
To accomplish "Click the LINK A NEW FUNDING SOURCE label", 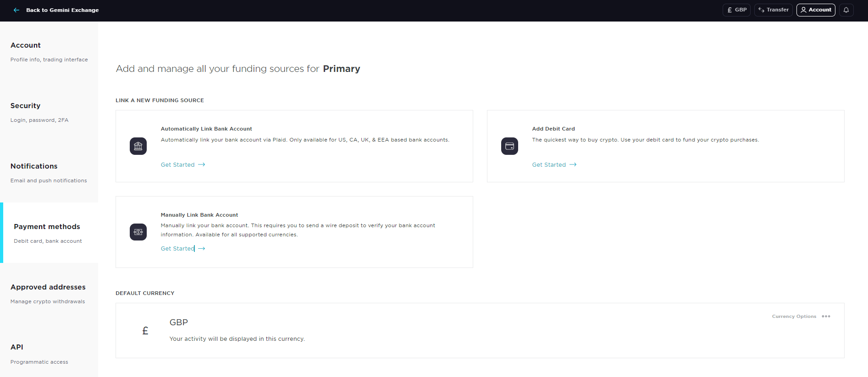I will click(x=160, y=100).
